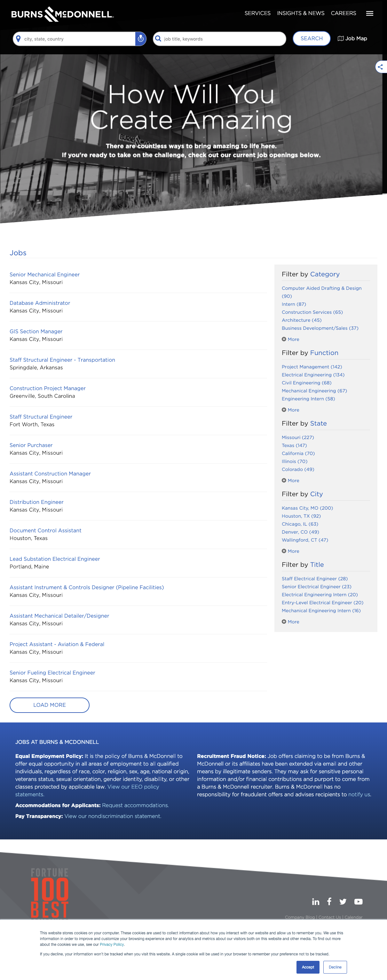Focus the city, state, country field

tap(74, 39)
